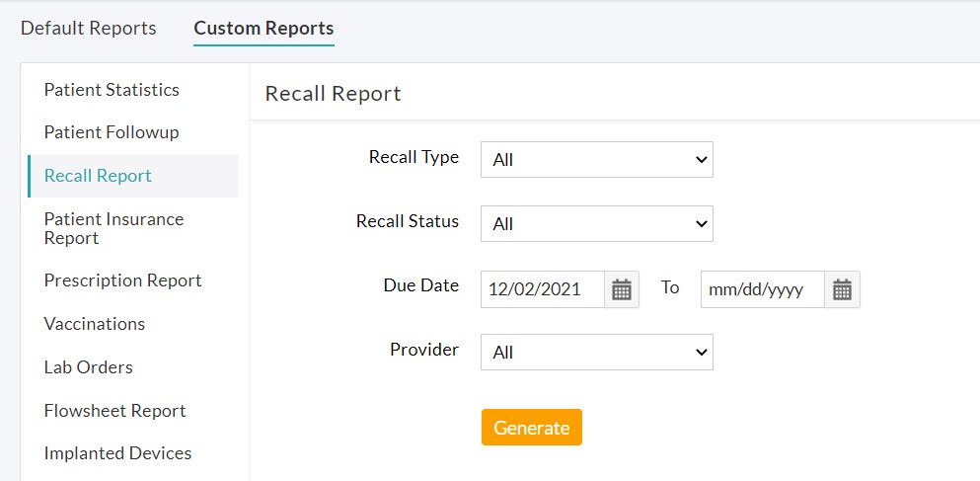Open Lab Orders report
The image size is (980, 481).
[88, 367]
